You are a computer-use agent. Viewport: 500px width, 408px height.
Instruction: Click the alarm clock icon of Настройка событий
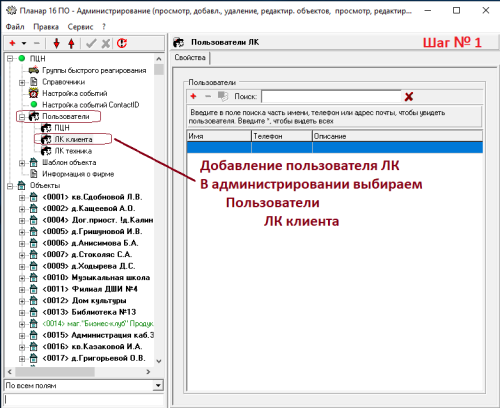(33, 93)
